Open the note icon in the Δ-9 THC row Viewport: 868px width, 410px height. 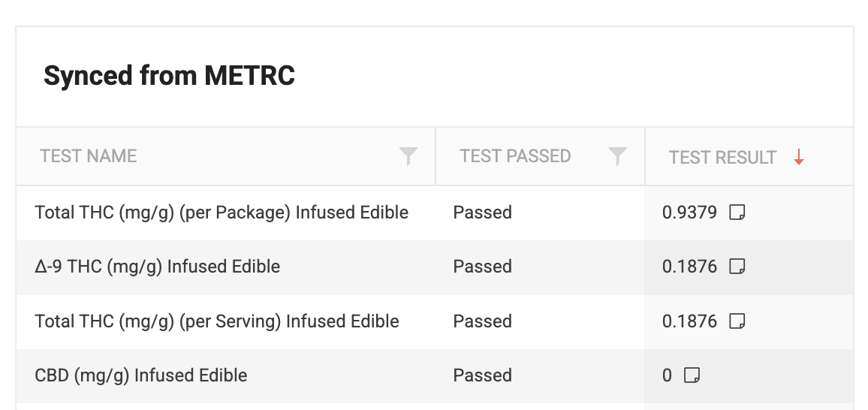point(737,267)
